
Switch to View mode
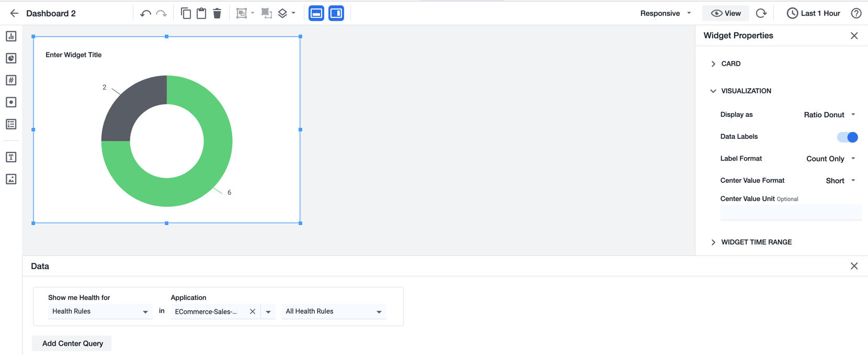pos(726,13)
